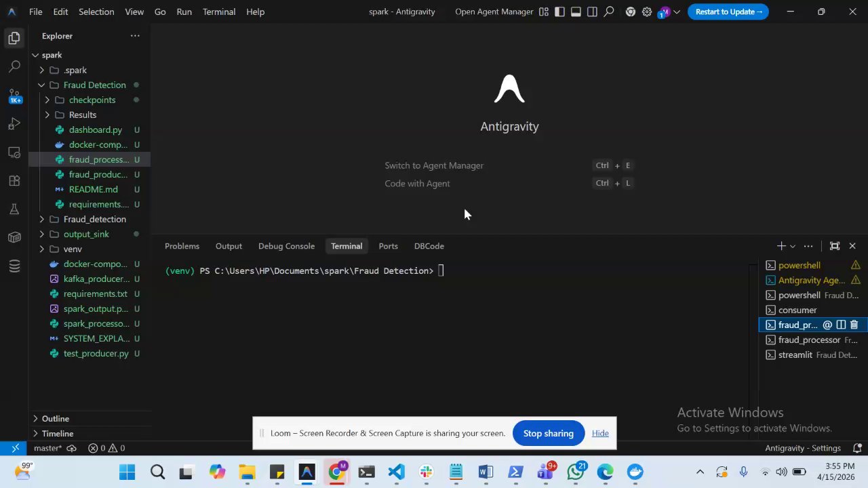The image size is (868, 488).
Task: Open the Remote Explorer view
Action: 14,152
